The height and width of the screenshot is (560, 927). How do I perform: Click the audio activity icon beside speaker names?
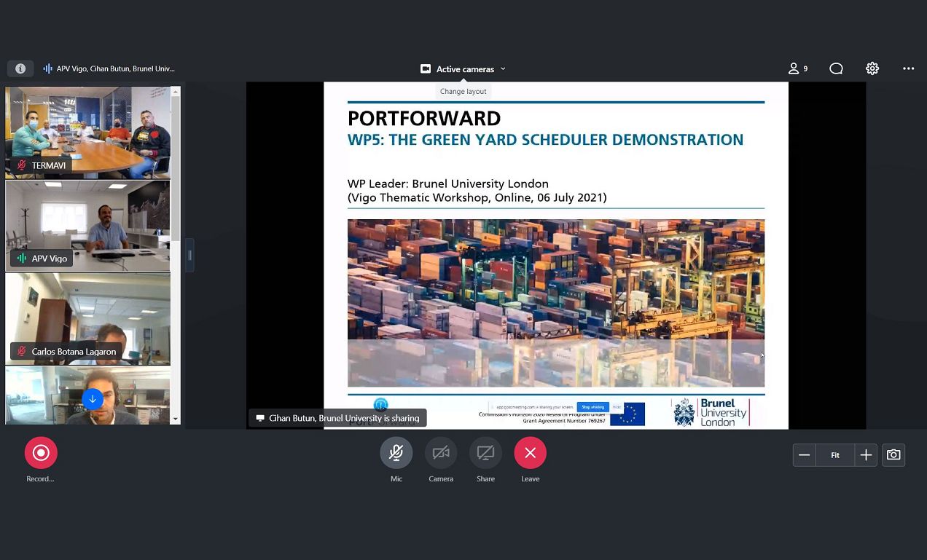click(47, 68)
